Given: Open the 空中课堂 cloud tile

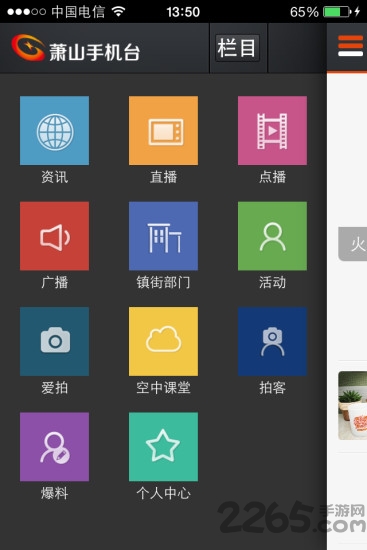Looking at the screenshot, I should pyautogui.click(x=163, y=341).
